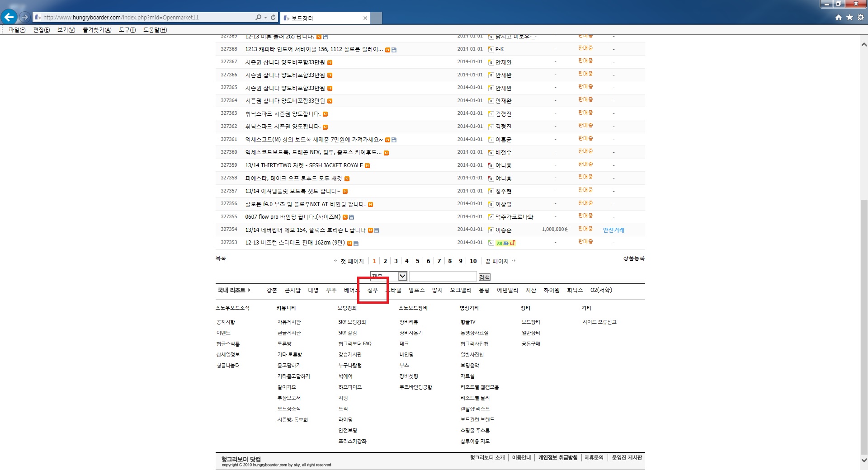The height and width of the screenshot is (470, 868).
Task: Click the address bar search magnifier icon
Action: [x=258, y=18]
